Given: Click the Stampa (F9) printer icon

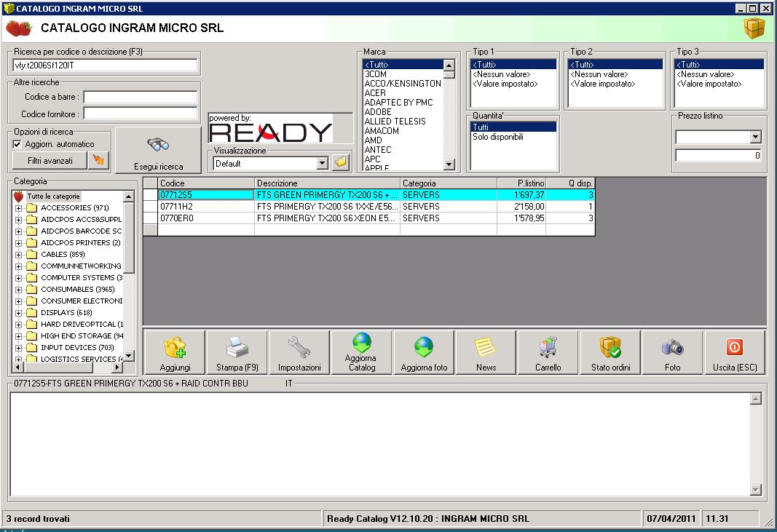Looking at the screenshot, I should click(237, 352).
